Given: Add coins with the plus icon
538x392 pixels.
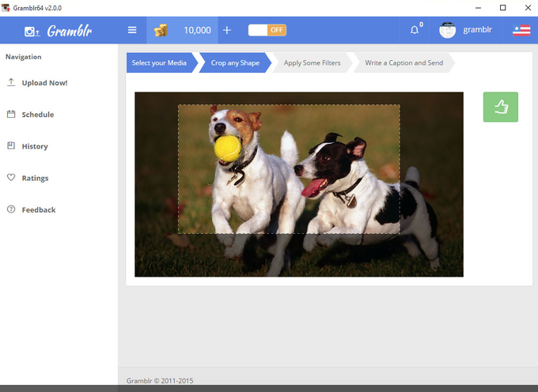Looking at the screenshot, I should click(227, 30).
